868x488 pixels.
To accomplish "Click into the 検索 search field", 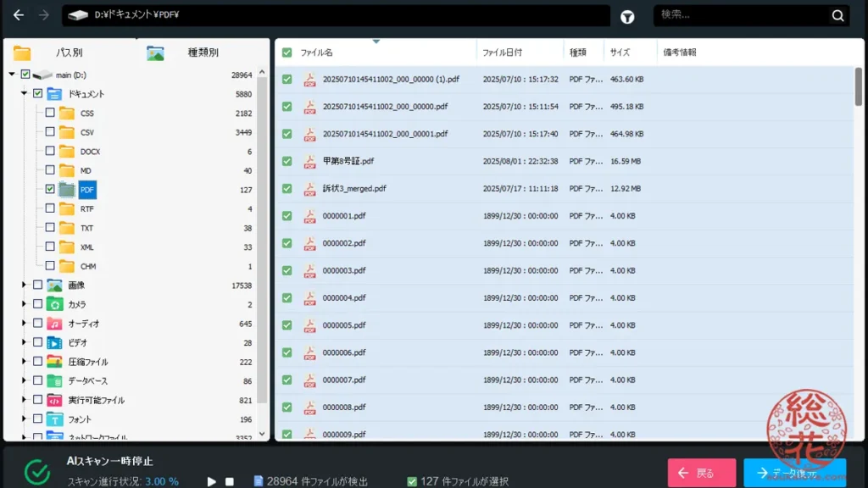I will [740, 15].
